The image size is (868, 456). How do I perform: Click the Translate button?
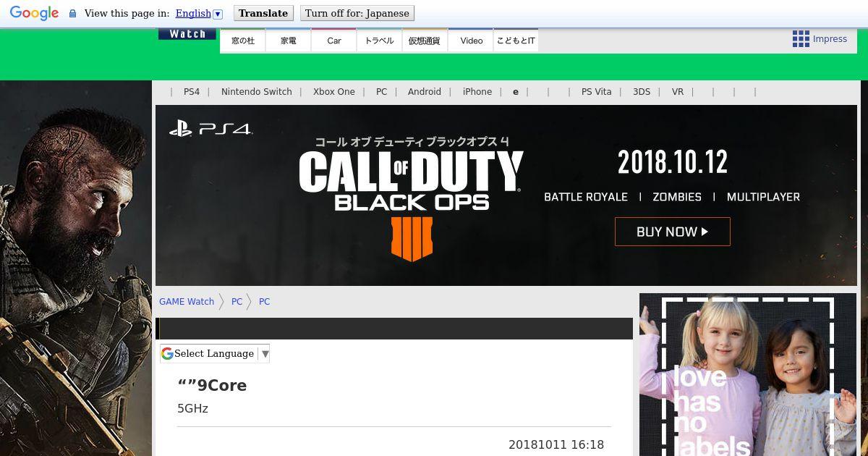(263, 13)
